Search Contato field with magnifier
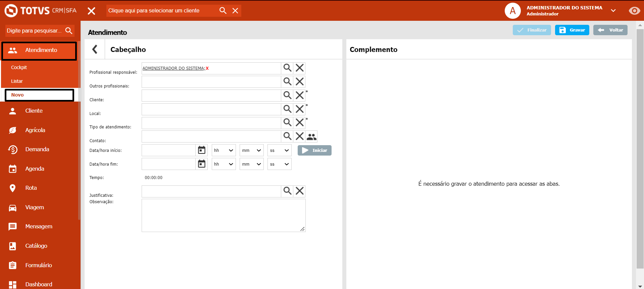644x289 pixels. pyautogui.click(x=287, y=136)
